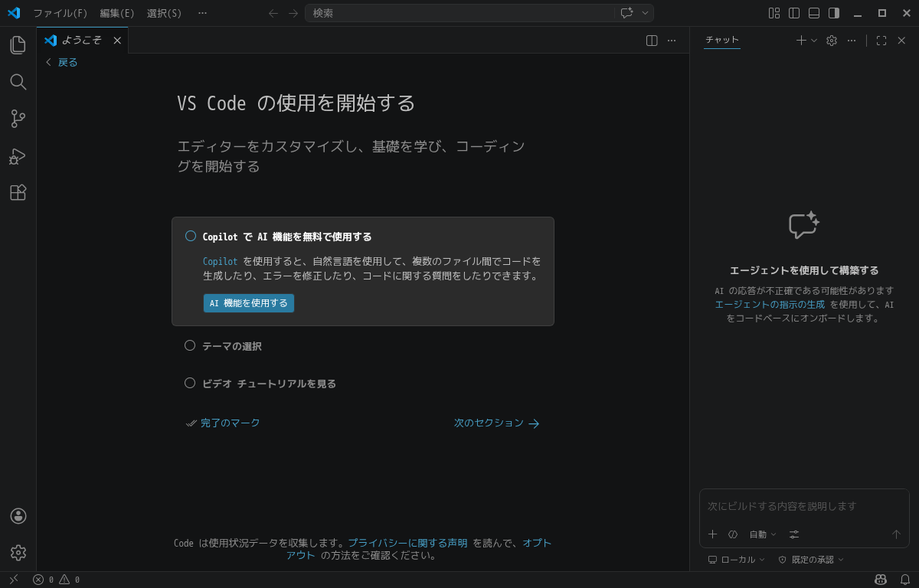919x588 pixels.
Task: Click the 完了のマーク link
Action: click(x=223, y=423)
